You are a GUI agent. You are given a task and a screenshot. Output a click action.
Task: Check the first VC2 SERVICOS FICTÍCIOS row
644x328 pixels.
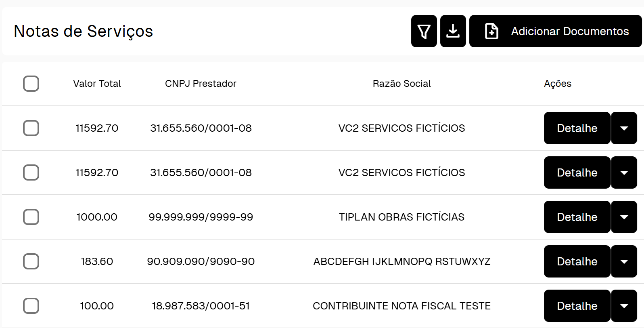31,128
